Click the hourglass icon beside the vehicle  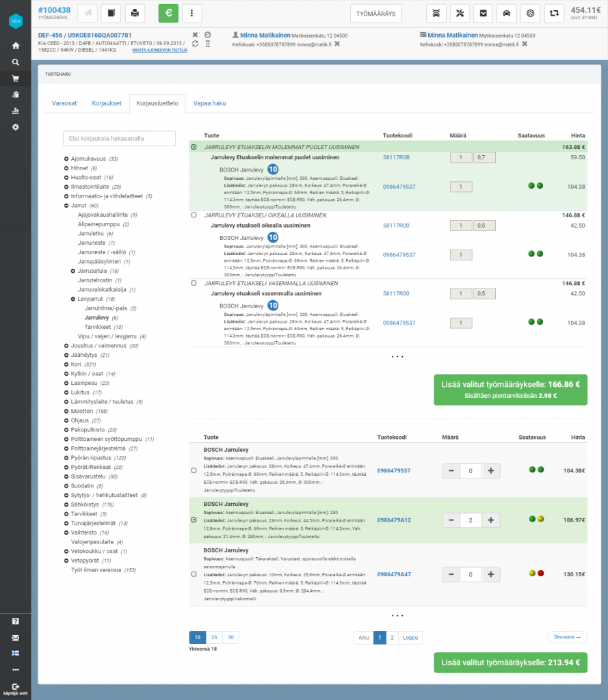208,44
